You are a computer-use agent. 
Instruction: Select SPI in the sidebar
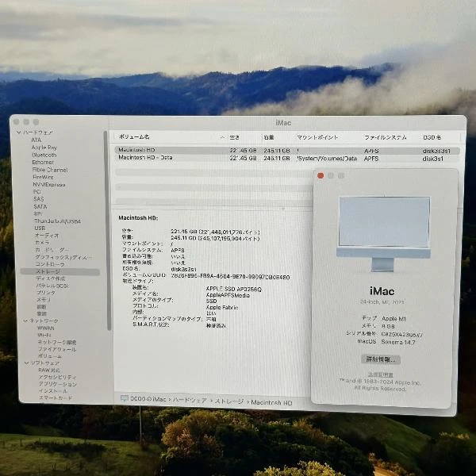37,213
